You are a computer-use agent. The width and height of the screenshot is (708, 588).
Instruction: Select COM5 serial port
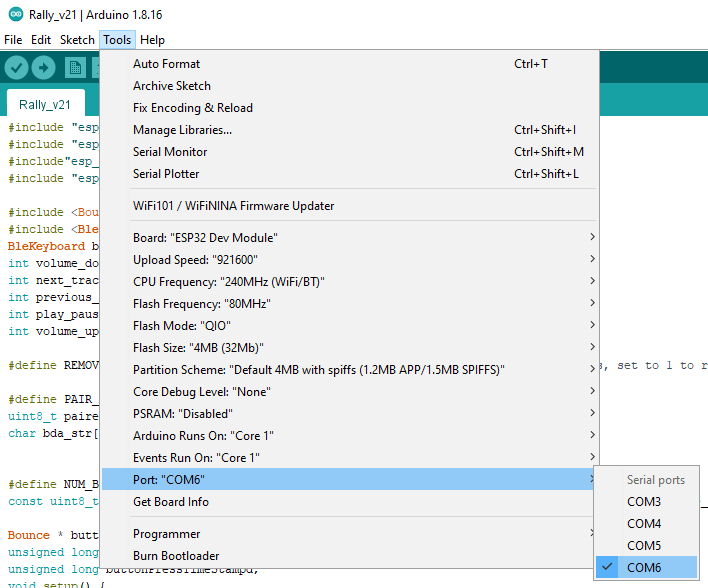tap(646, 546)
